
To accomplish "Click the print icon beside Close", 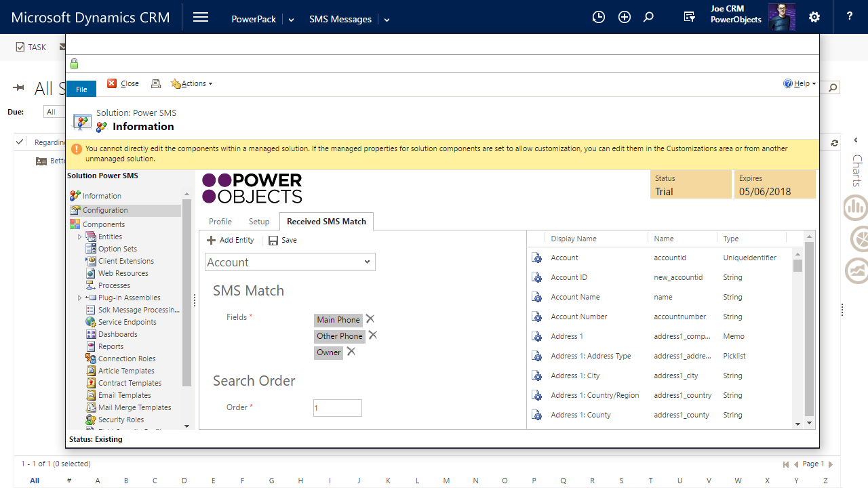I will click(x=156, y=83).
